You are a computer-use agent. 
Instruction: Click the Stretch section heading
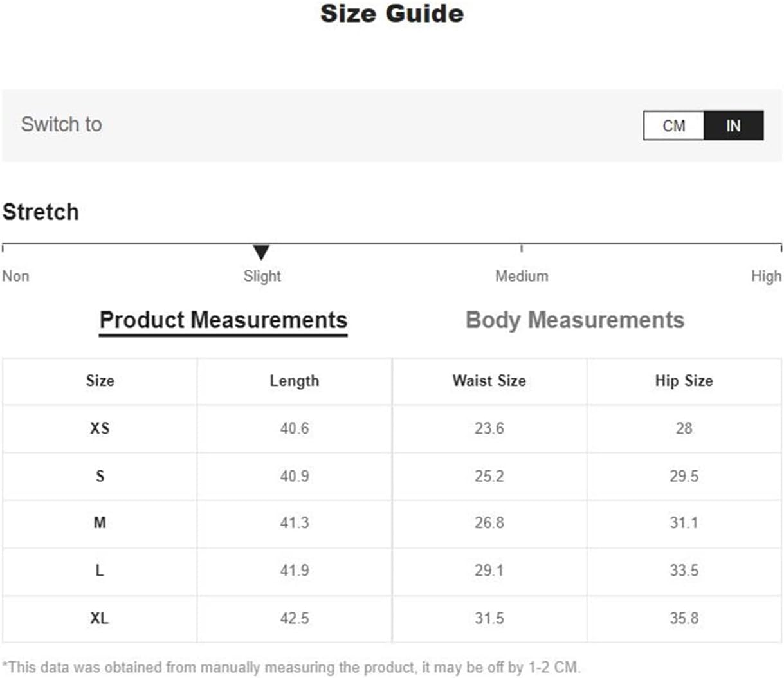coord(41,212)
